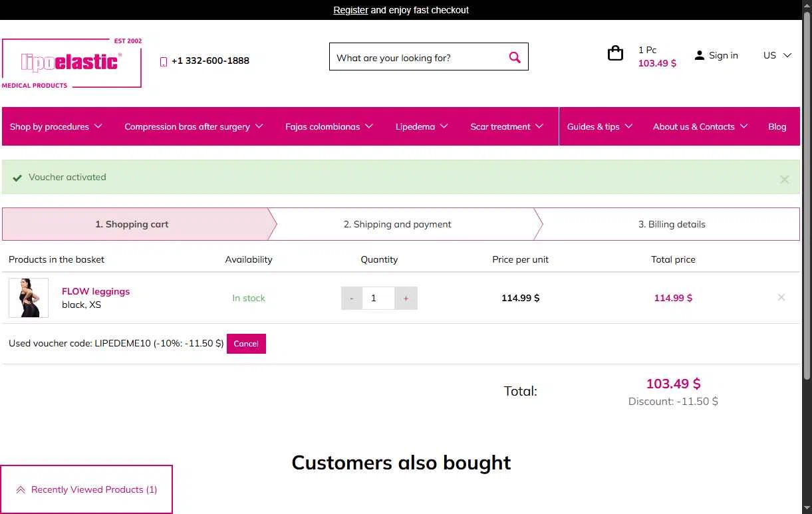Expand the Recently Viewed Products panel
This screenshot has width=812, height=514.
(x=86, y=489)
